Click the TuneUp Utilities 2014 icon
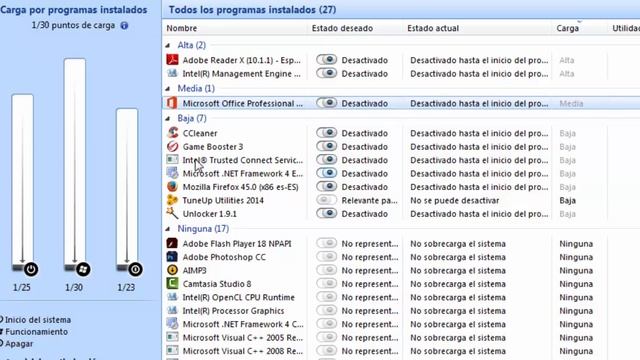This screenshot has height=360, width=640. pyautogui.click(x=172, y=200)
